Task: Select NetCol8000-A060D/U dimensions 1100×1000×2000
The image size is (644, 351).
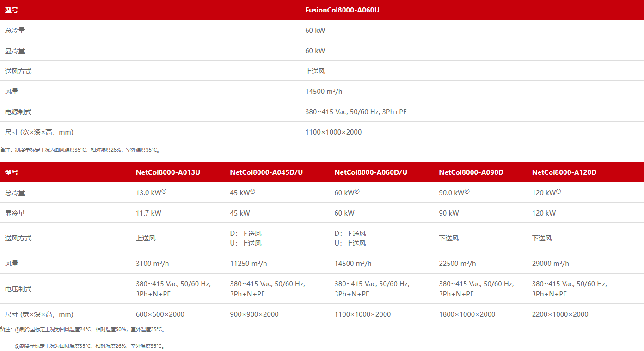Action: point(362,314)
